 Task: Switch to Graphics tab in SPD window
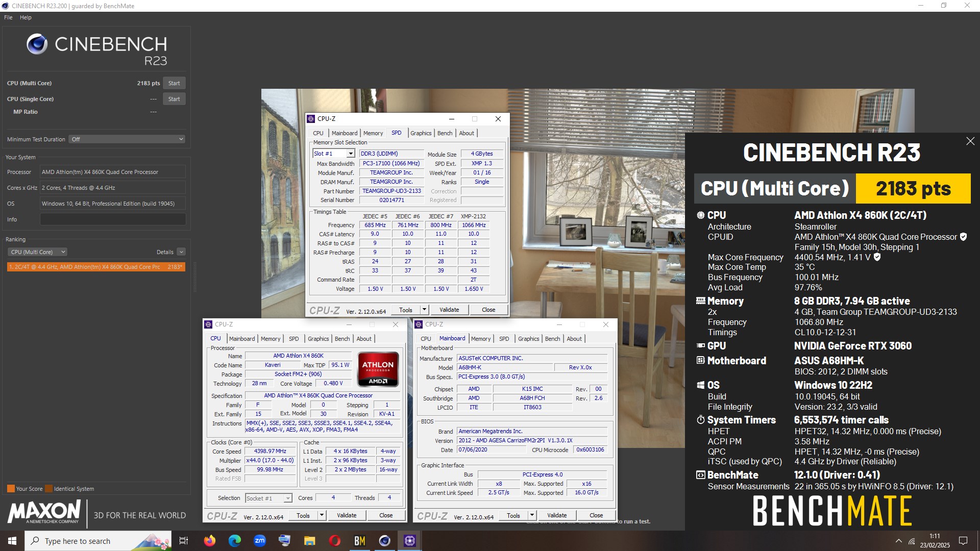[421, 133]
